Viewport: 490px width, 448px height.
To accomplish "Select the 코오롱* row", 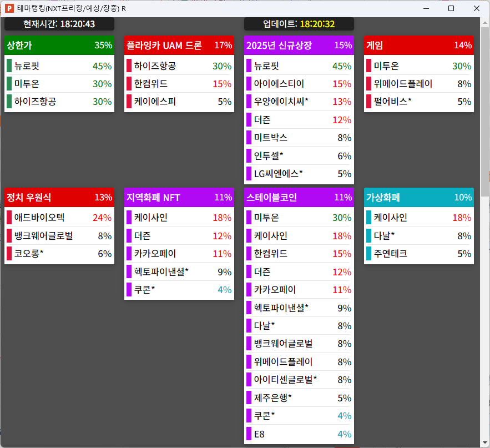I will tap(59, 254).
